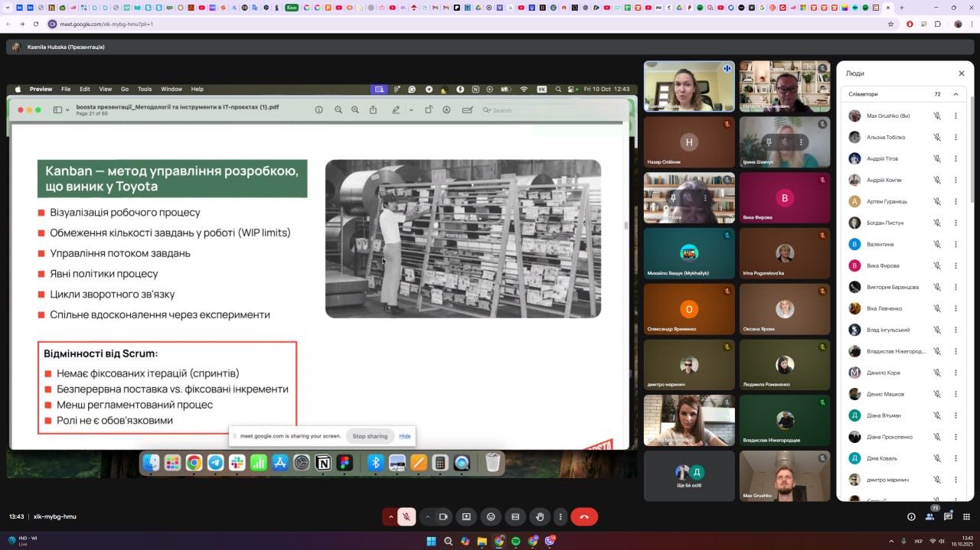Open Notion in the shared Mac dock

point(323,463)
